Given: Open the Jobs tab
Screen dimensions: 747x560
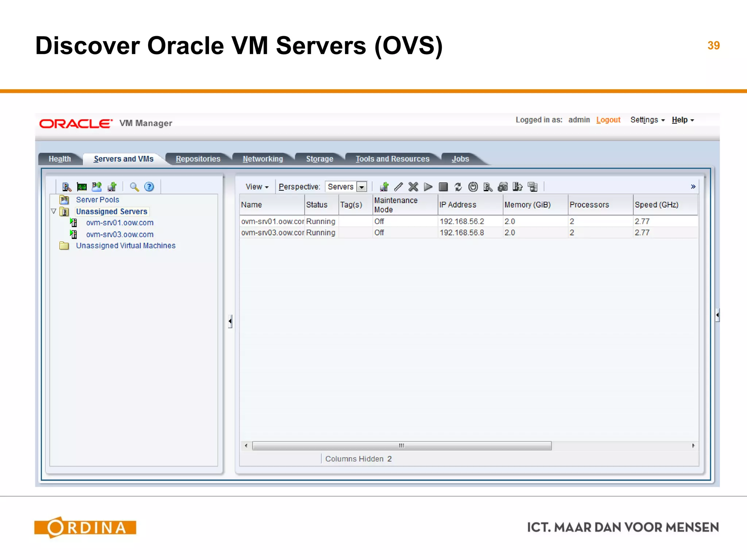Looking at the screenshot, I should [x=460, y=159].
